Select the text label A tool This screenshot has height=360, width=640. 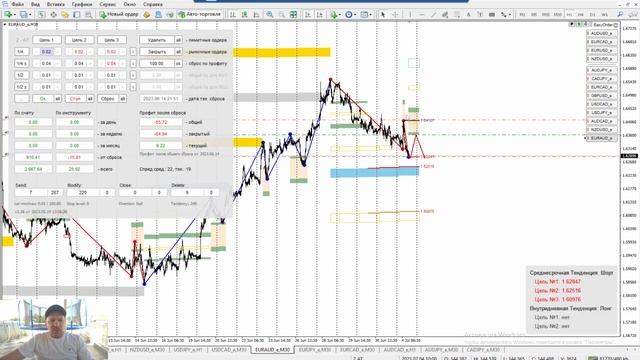[469, 14]
